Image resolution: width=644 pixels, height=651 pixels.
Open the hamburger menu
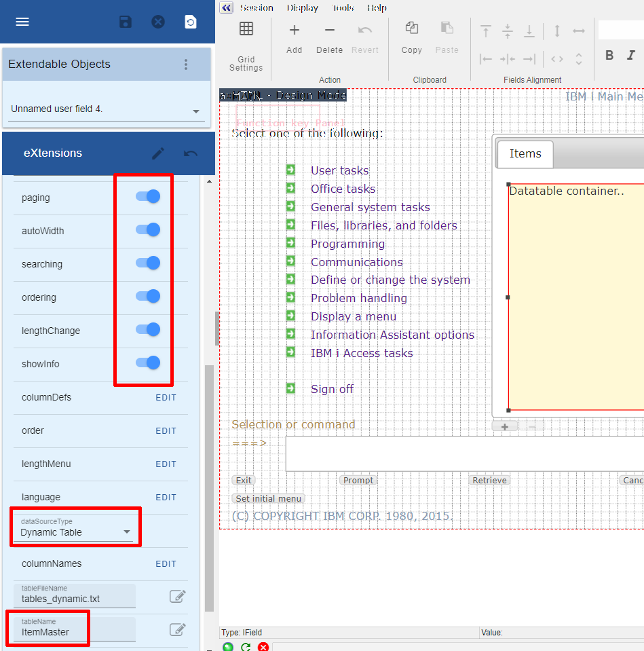[22, 22]
